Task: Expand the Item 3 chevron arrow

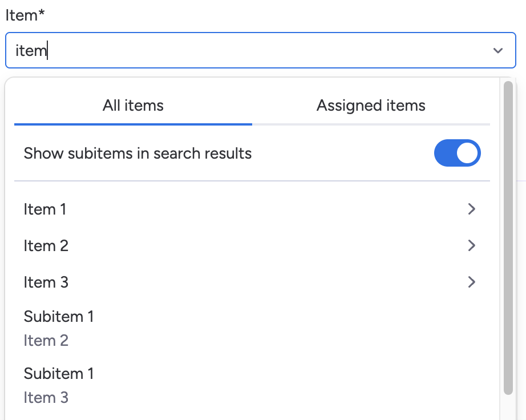Action: (471, 282)
